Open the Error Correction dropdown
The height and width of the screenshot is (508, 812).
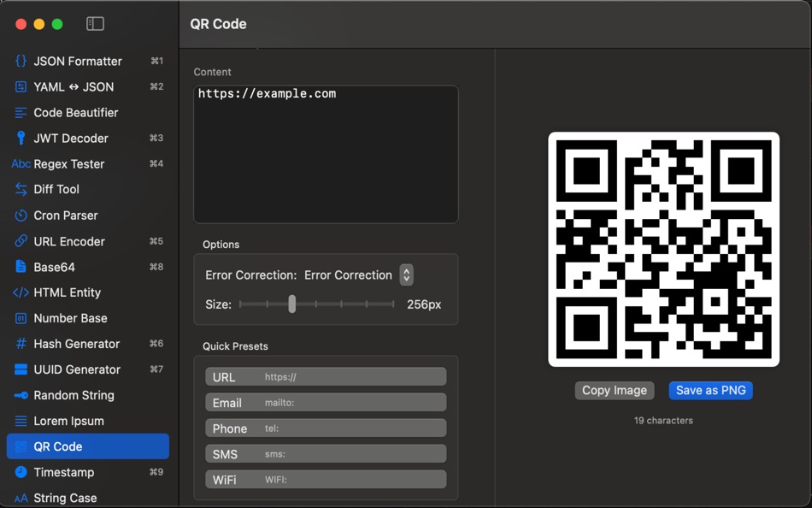click(406, 275)
